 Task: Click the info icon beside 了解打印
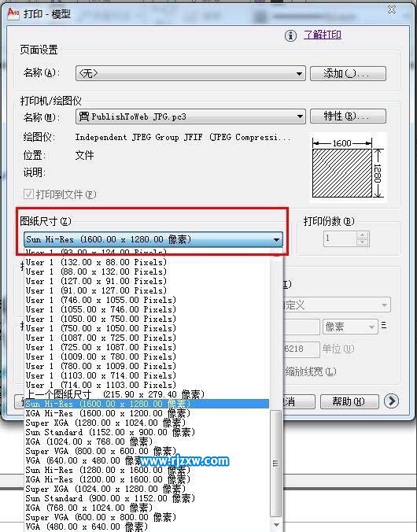pos(290,35)
